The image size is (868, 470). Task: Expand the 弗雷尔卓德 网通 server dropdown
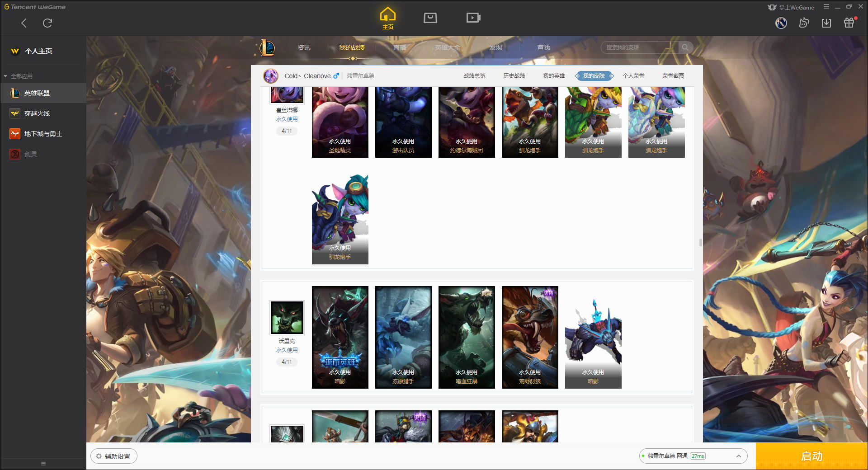[x=693, y=456]
